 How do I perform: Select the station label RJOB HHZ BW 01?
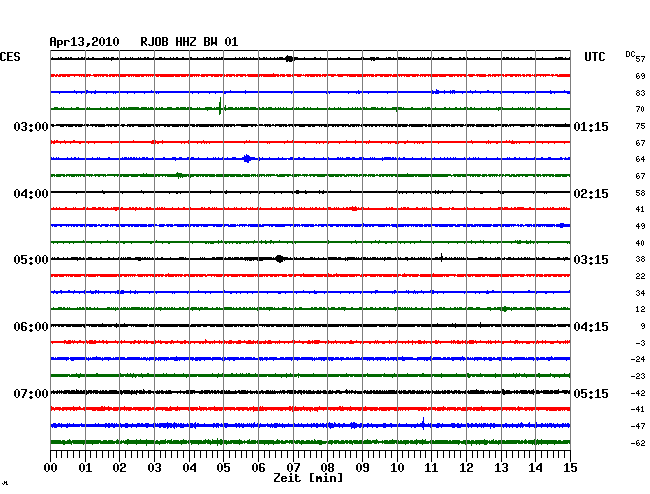click(x=189, y=42)
